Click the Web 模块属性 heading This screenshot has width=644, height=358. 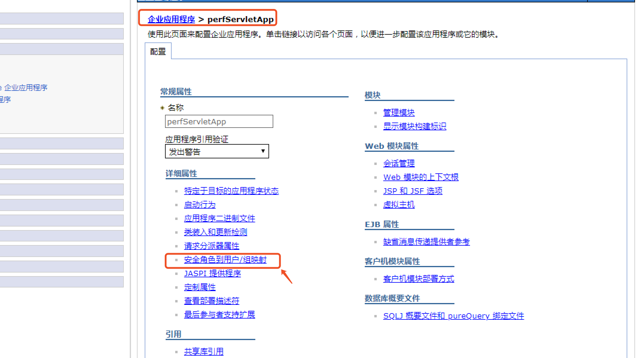coord(392,146)
